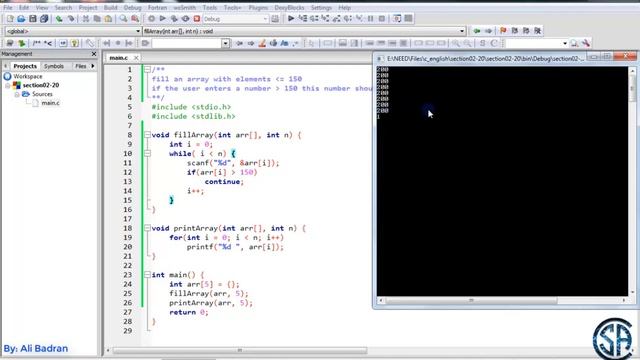Open the Debug menu
Viewport: 640px width, 360px height.
click(x=132, y=7)
